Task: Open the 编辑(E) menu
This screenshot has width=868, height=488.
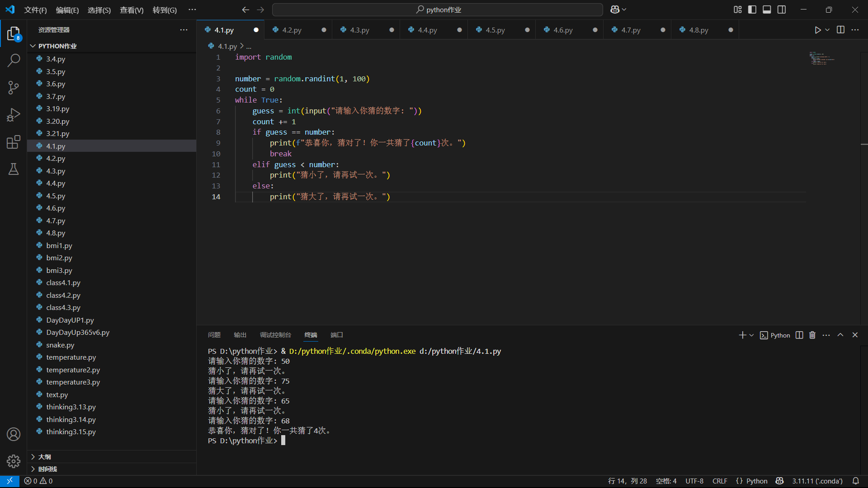Action: pos(67,10)
